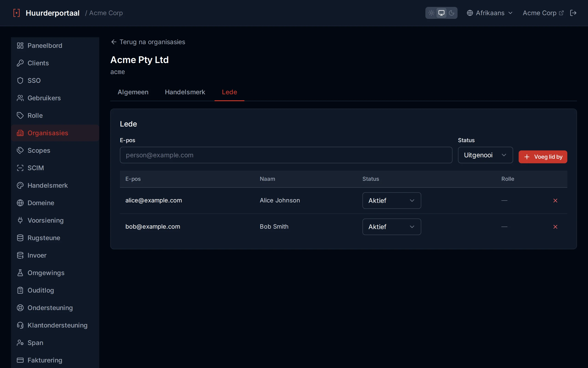Open Rolle tag item in sidebar

tap(55, 116)
